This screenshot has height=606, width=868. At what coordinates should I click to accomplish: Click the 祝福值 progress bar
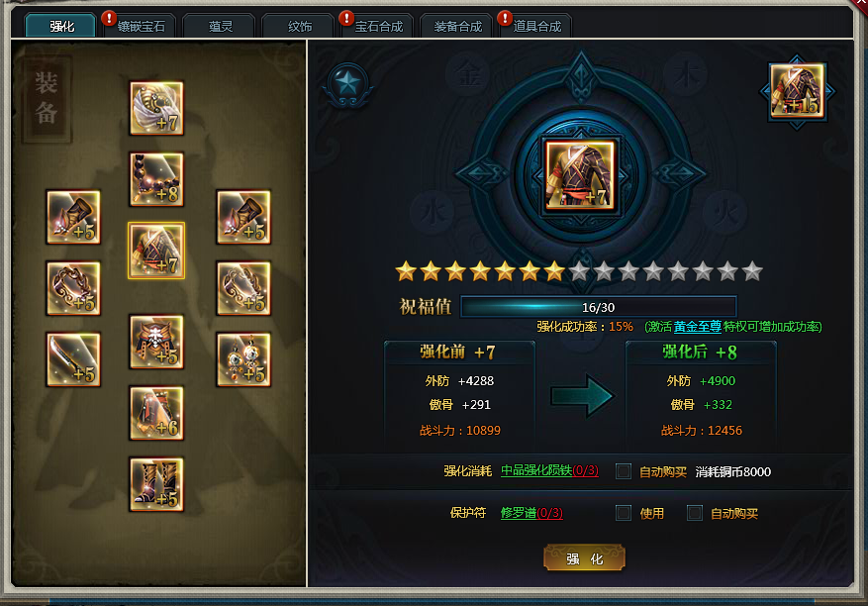pos(599,307)
